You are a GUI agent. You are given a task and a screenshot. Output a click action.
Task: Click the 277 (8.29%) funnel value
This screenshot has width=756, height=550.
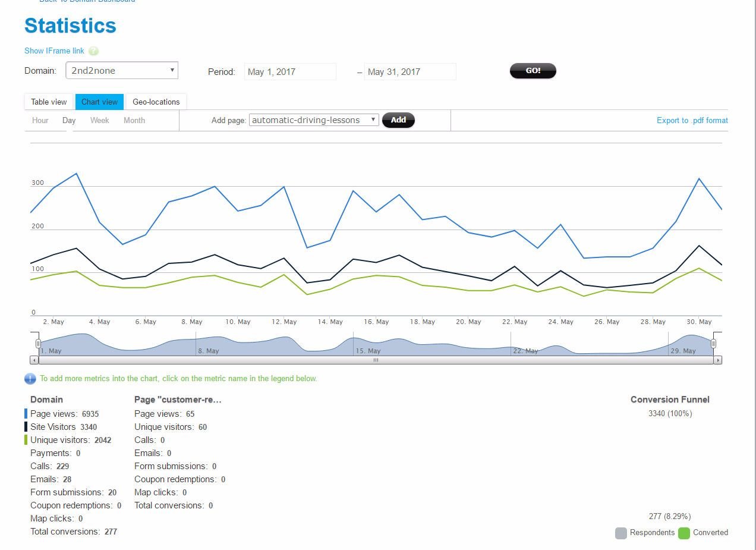(670, 516)
